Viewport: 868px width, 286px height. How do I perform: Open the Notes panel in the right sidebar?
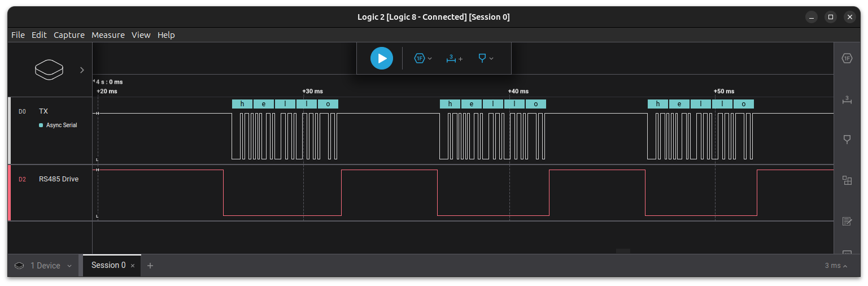point(847,221)
